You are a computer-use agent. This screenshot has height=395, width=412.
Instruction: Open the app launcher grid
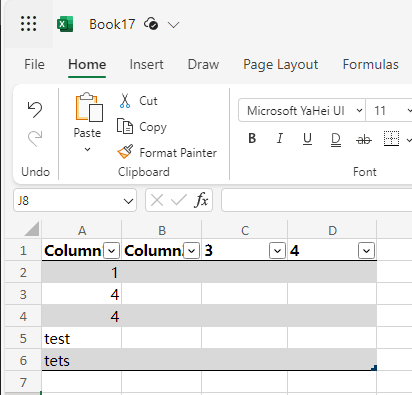tap(28, 24)
